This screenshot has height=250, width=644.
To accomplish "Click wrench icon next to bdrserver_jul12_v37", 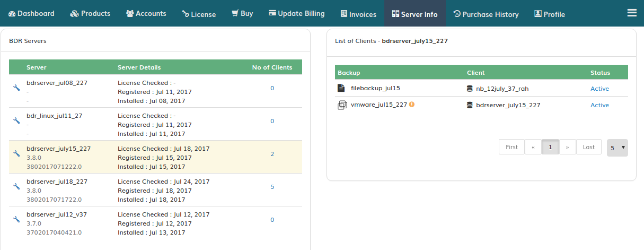I will [x=16, y=219].
